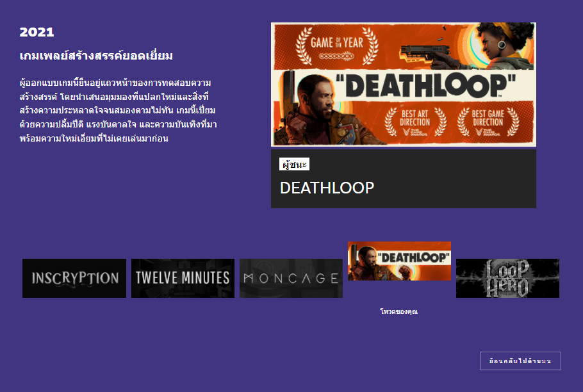Open the large DEATHLOOP winner banner image

404,85
